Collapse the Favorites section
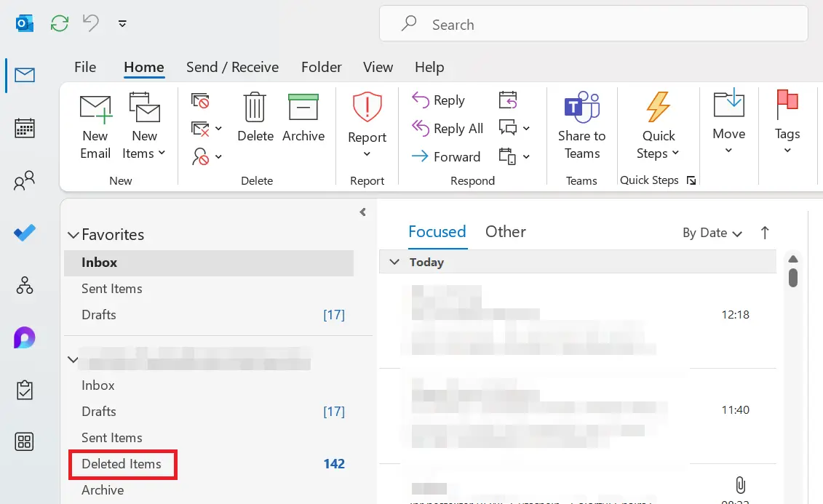This screenshot has height=504, width=823. click(73, 234)
